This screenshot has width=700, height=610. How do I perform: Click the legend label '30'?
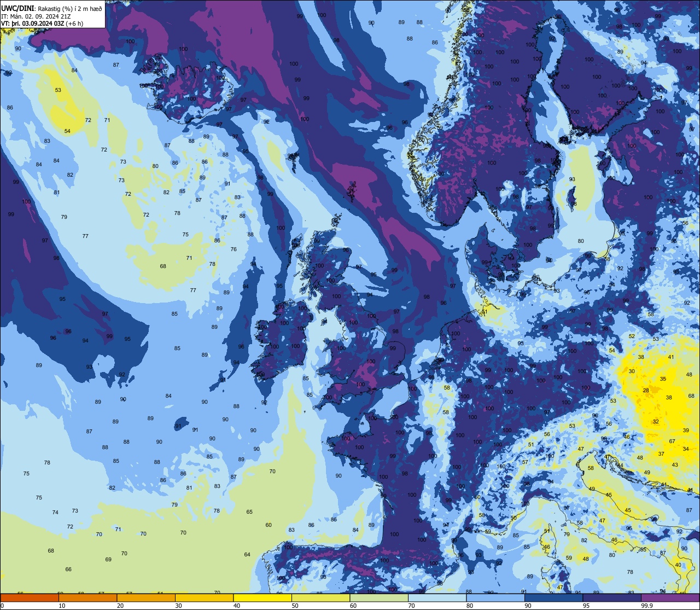[178, 606]
